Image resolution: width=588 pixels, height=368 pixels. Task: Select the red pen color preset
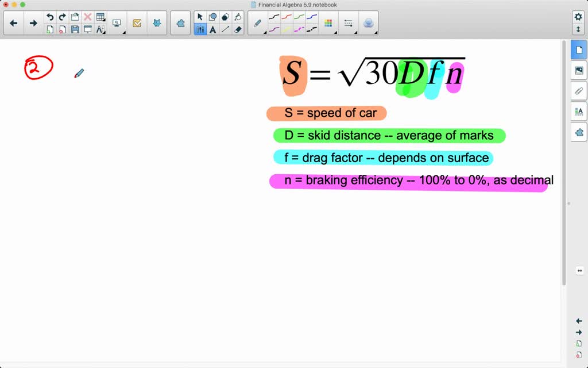pyautogui.click(x=287, y=17)
